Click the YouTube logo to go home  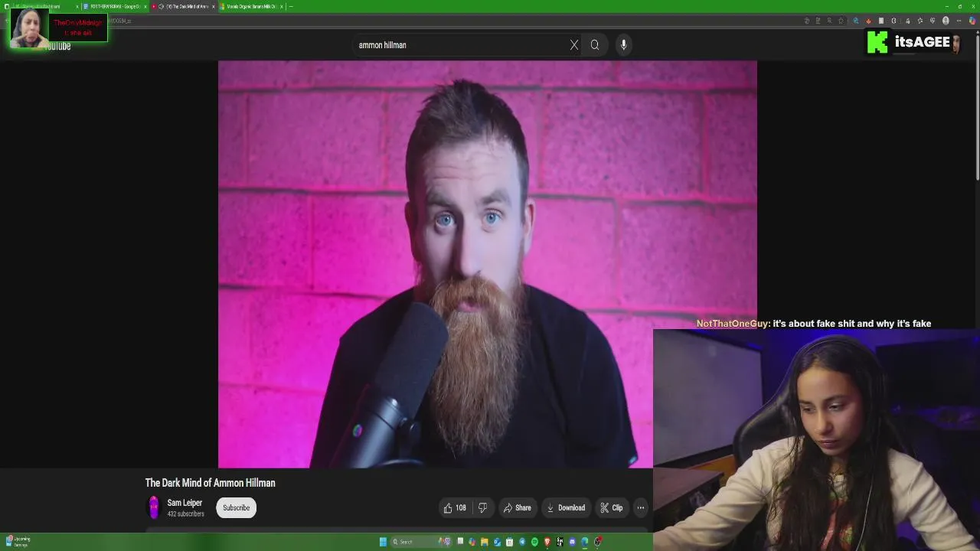(56, 46)
